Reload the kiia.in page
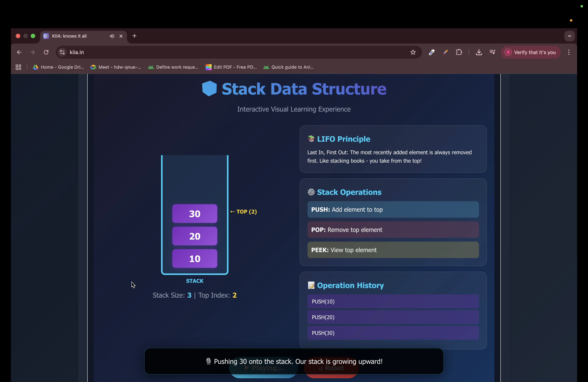588x382 pixels. click(46, 52)
